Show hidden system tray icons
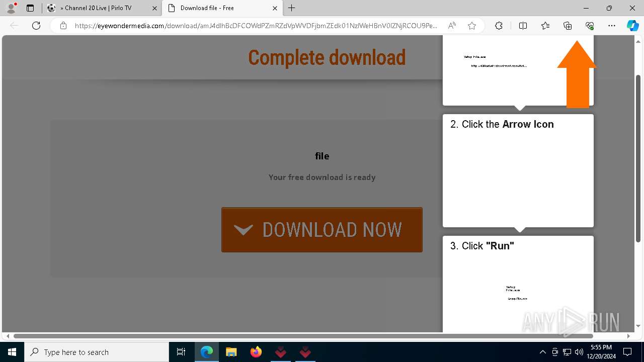This screenshot has width=644, height=362. pos(542,352)
